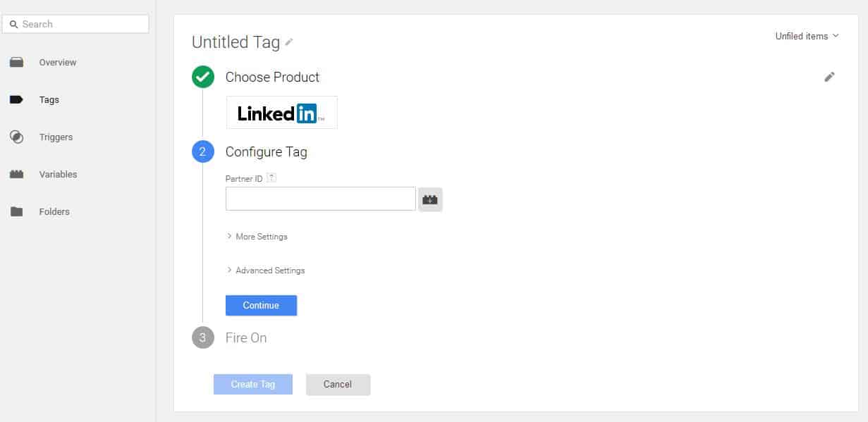Click the Variables brick icon
The width and height of the screenshot is (868, 422).
16,174
